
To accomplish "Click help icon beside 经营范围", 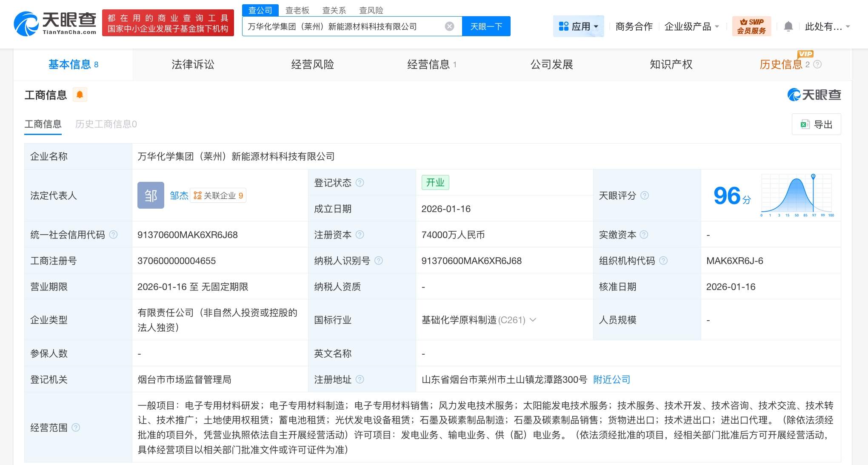I will pyautogui.click(x=77, y=428).
